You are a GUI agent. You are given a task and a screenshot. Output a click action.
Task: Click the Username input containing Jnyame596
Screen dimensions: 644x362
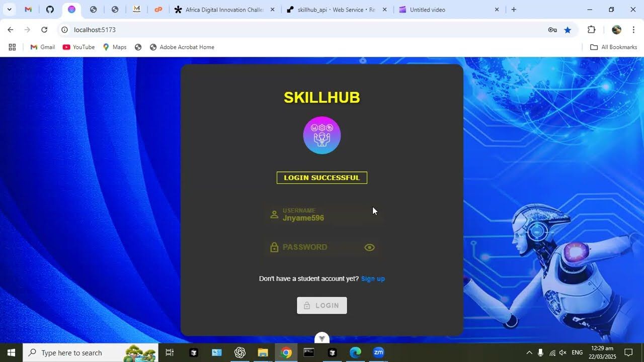click(322, 215)
